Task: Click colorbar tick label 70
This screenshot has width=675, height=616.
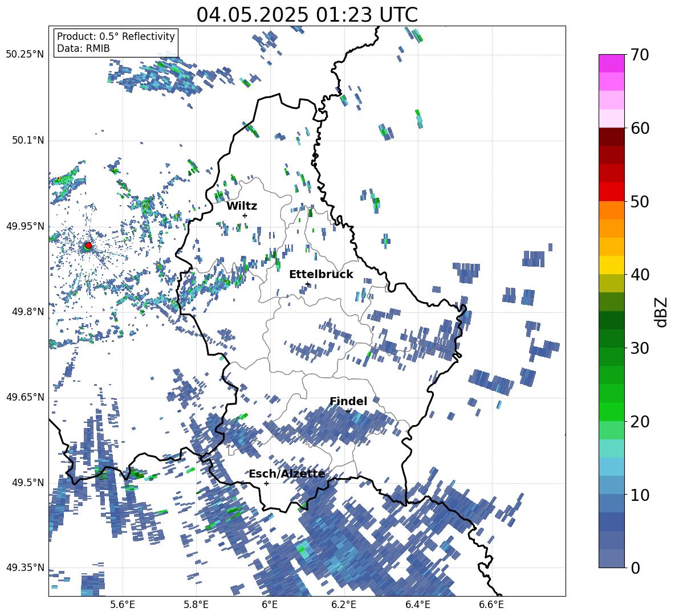Action: (640, 55)
